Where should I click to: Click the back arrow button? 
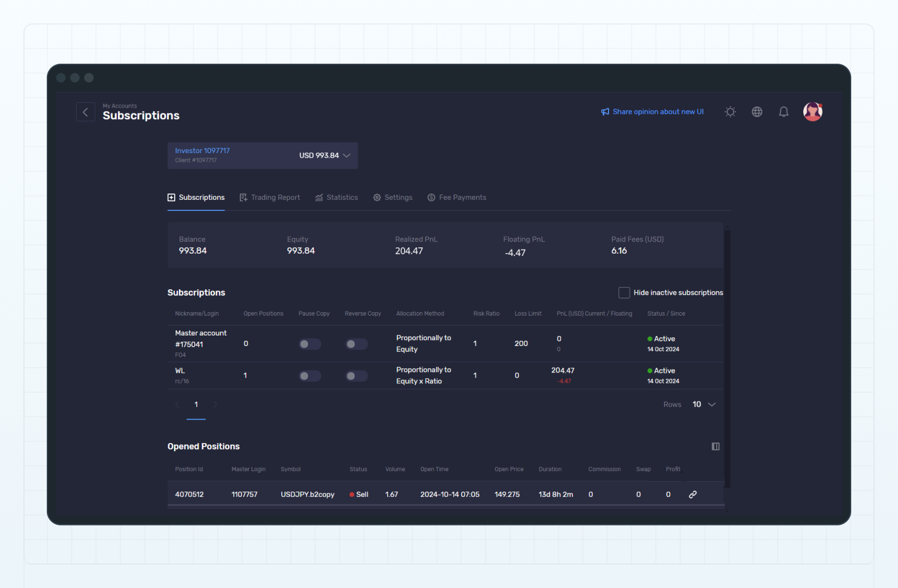click(x=85, y=112)
